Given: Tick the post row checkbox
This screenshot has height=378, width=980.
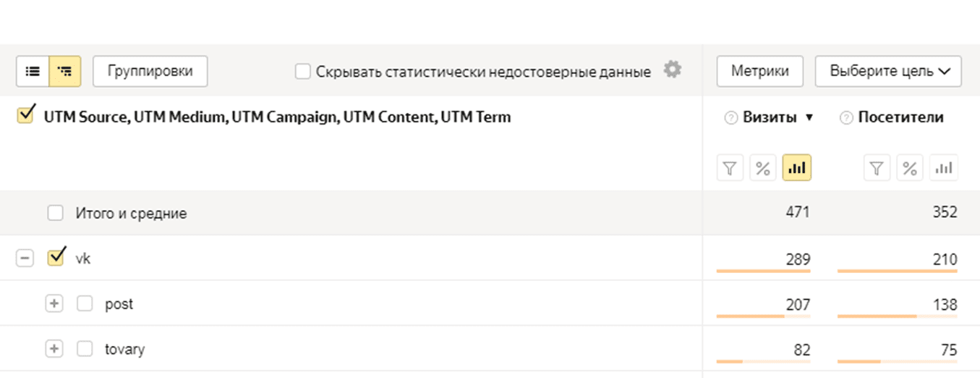Looking at the screenshot, I should coord(85,304).
